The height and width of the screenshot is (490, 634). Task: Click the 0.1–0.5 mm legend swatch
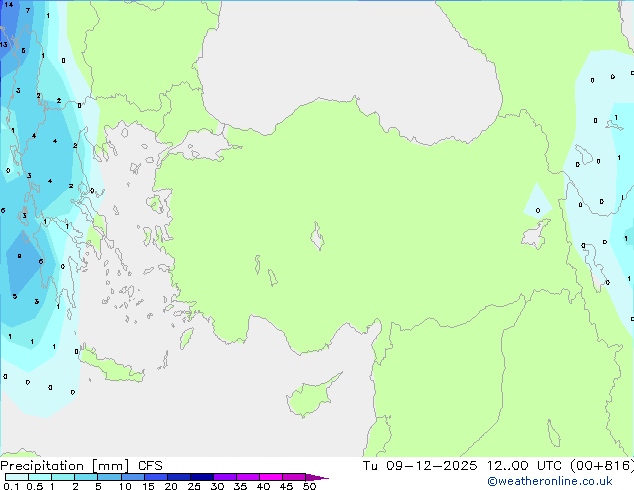(x=17, y=477)
